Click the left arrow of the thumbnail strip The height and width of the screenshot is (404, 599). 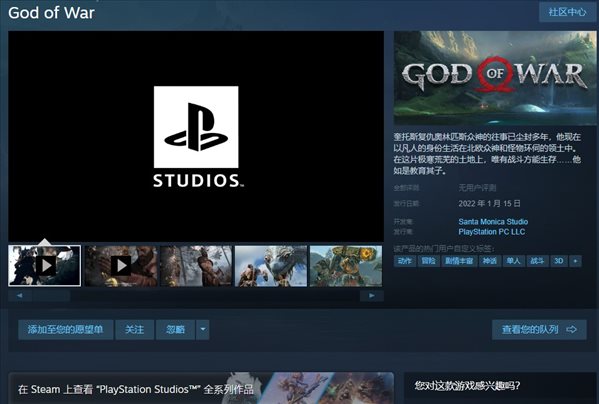(19, 296)
